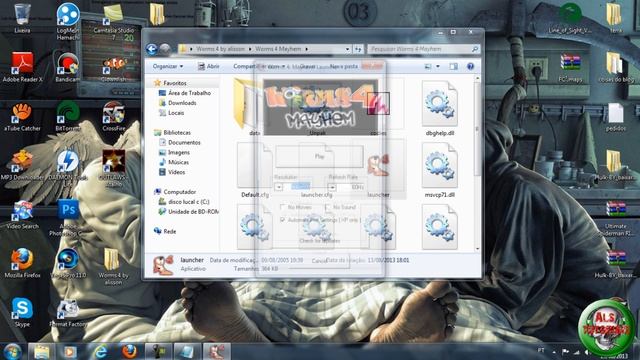Select the CrossFire desktop shortcut
The height and width of the screenshot is (360, 640).
(x=113, y=117)
